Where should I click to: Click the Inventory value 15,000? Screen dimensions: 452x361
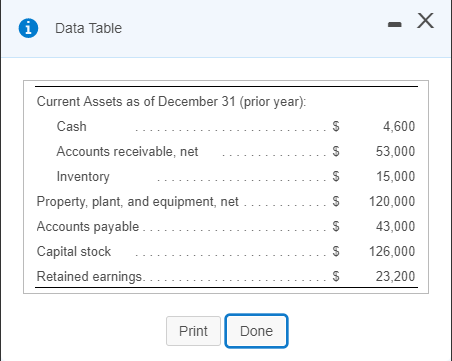(x=396, y=176)
